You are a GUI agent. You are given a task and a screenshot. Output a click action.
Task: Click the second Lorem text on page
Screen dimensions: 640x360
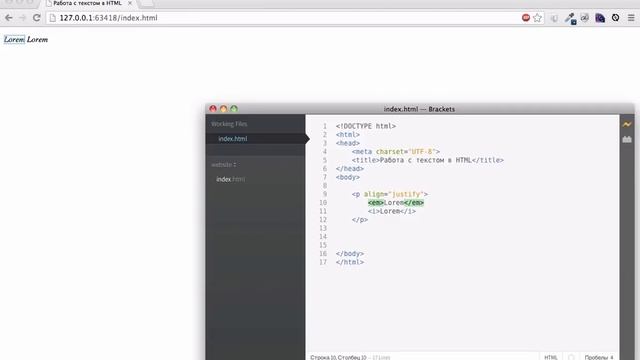[37, 40]
